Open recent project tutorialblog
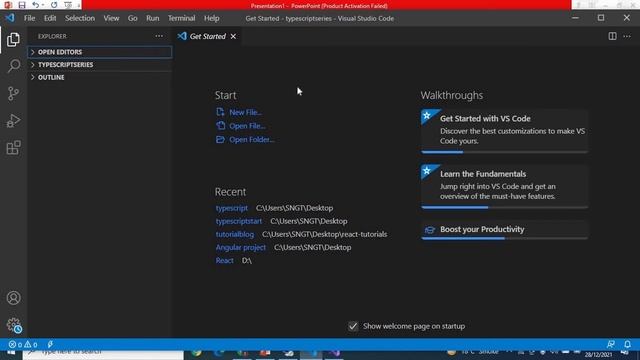Viewport: 640px width, 360px height. tap(235, 234)
